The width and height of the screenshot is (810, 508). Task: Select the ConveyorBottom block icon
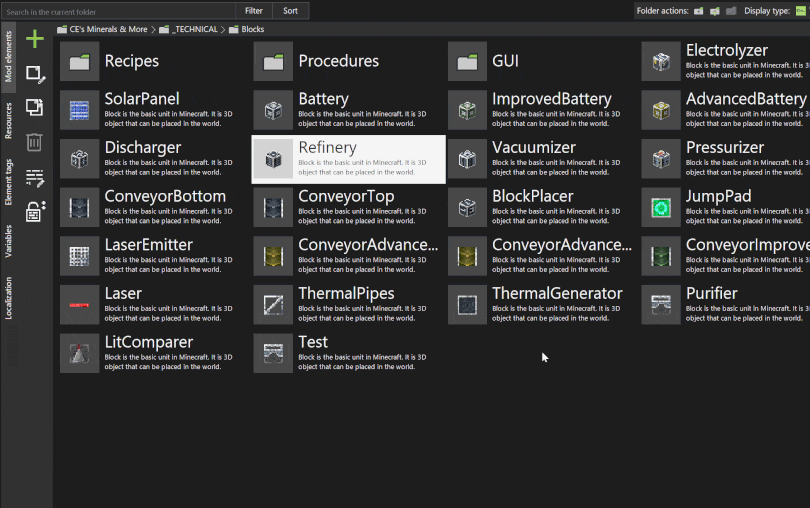pyautogui.click(x=80, y=208)
